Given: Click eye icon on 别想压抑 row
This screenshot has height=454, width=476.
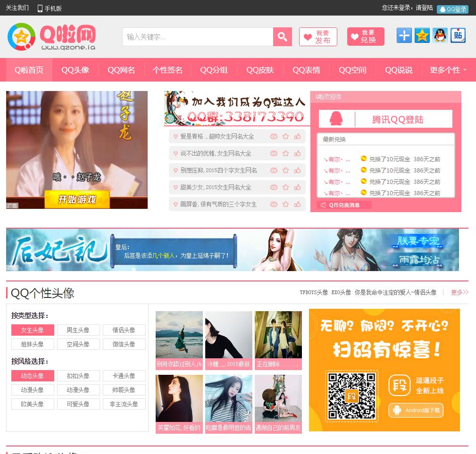Looking at the screenshot, I should tap(274, 171).
